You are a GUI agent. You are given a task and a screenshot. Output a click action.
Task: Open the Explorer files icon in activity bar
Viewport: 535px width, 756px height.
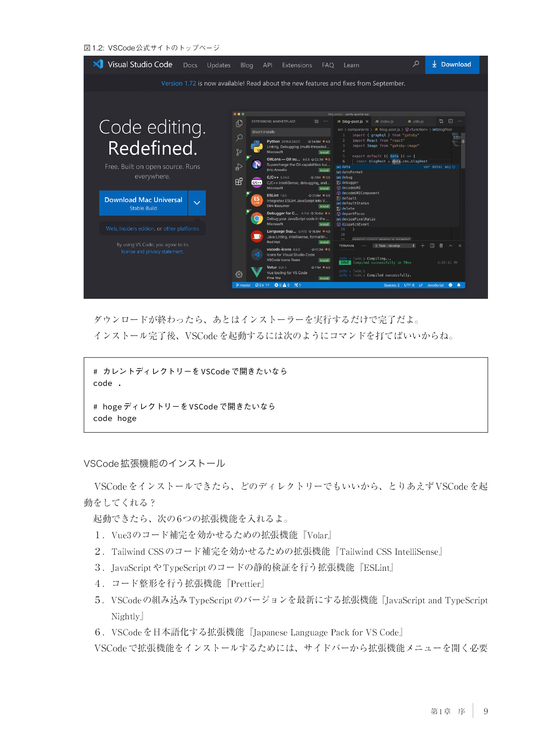tap(239, 124)
